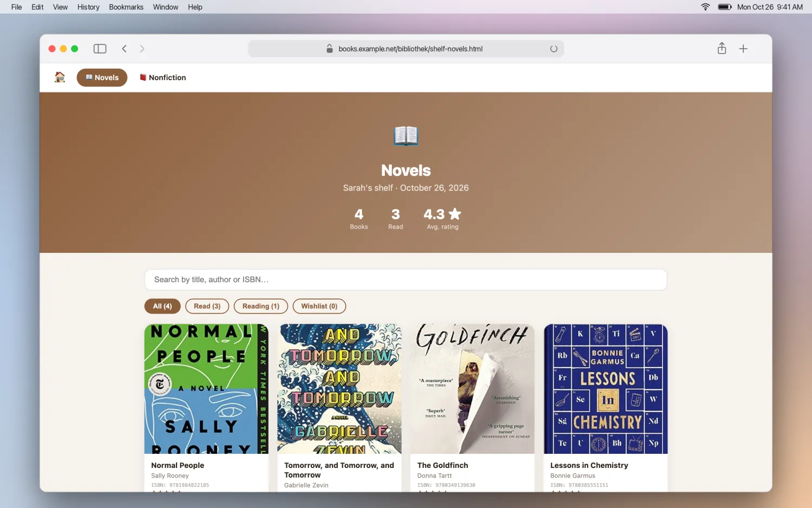Open the home icon in the shelf navigation
812x508 pixels.
point(60,77)
